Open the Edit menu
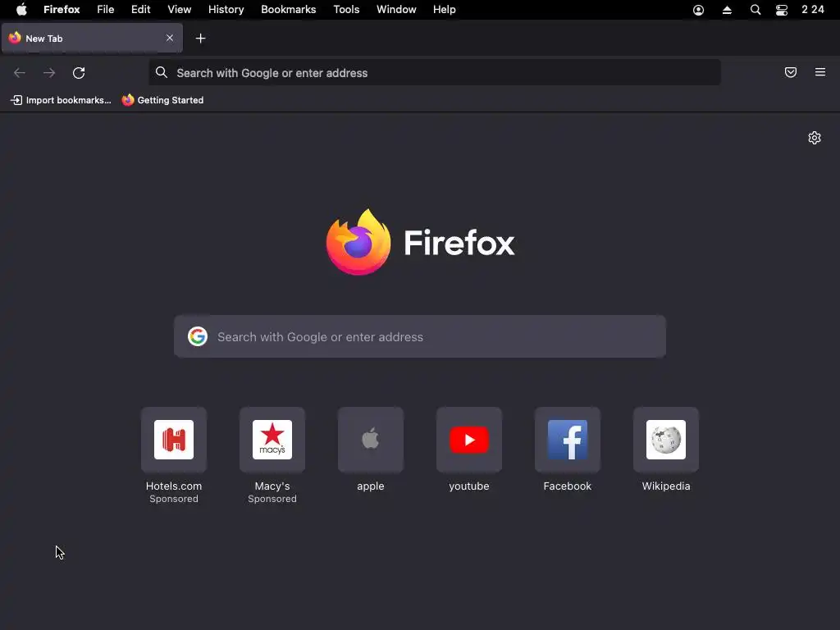840x630 pixels. (141, 10)
